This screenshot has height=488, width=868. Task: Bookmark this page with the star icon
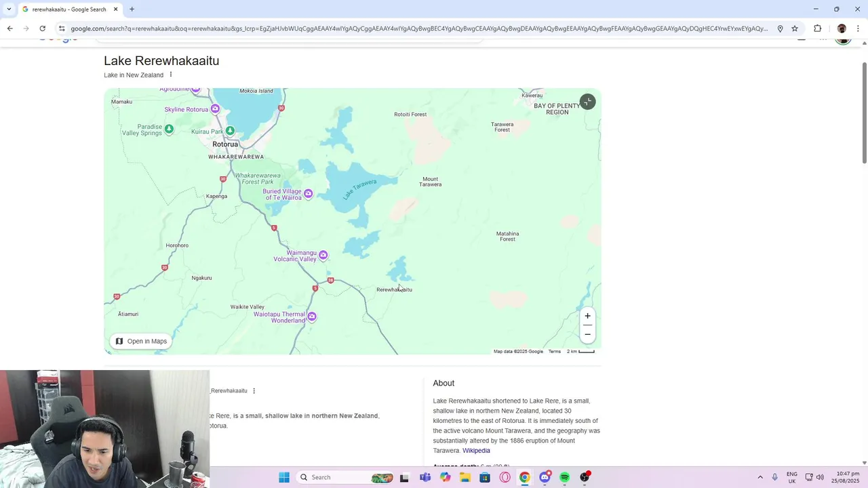click(795, 28)
